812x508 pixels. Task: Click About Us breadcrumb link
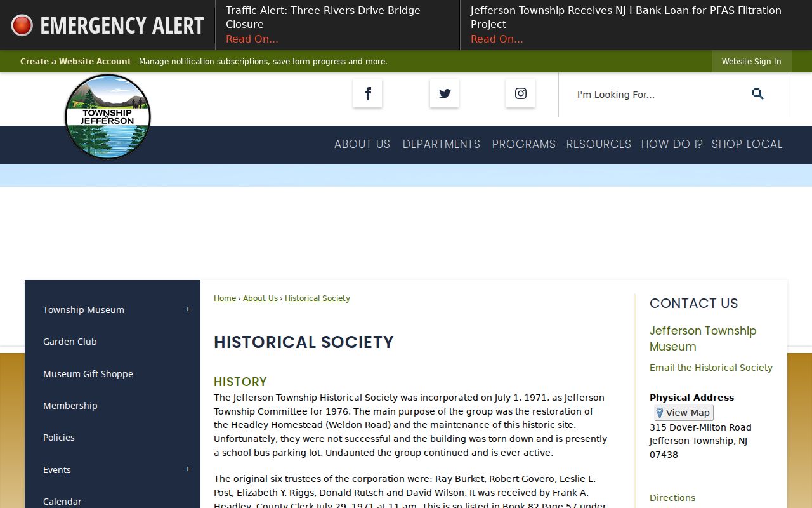pyautogui.click(x=260, y=298)
